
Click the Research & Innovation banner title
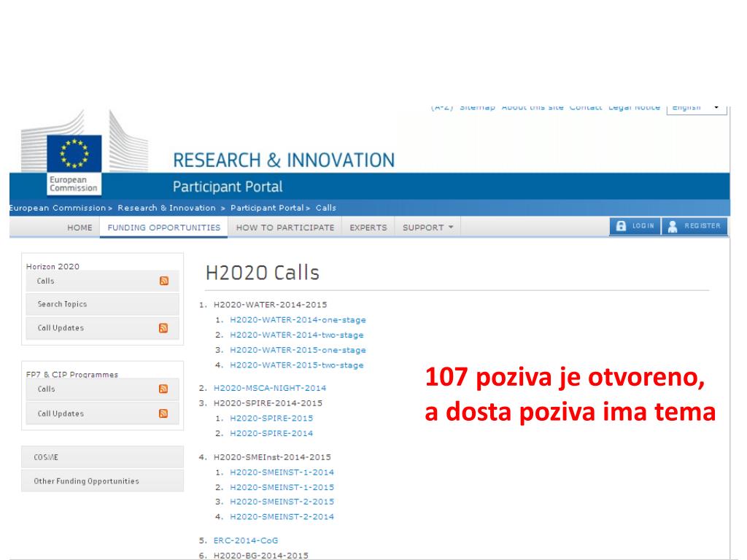[x=284, y=160]
